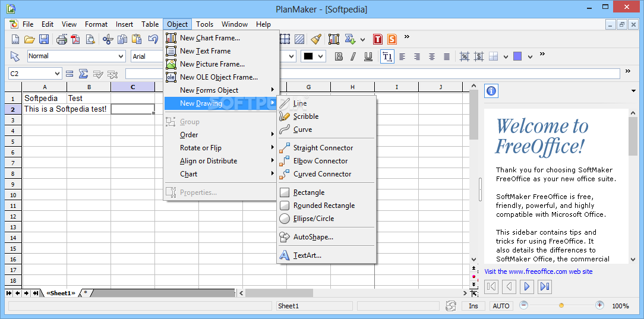644x319 pixels.
Task: Toggle the Ins insert mode indicator
Action: click(473, 306)
